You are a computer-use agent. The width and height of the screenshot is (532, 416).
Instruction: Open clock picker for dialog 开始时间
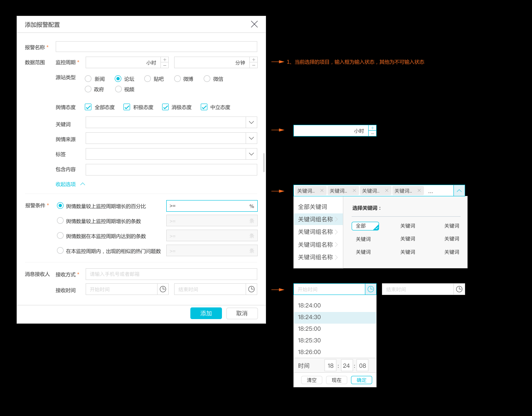pos(163,289)
